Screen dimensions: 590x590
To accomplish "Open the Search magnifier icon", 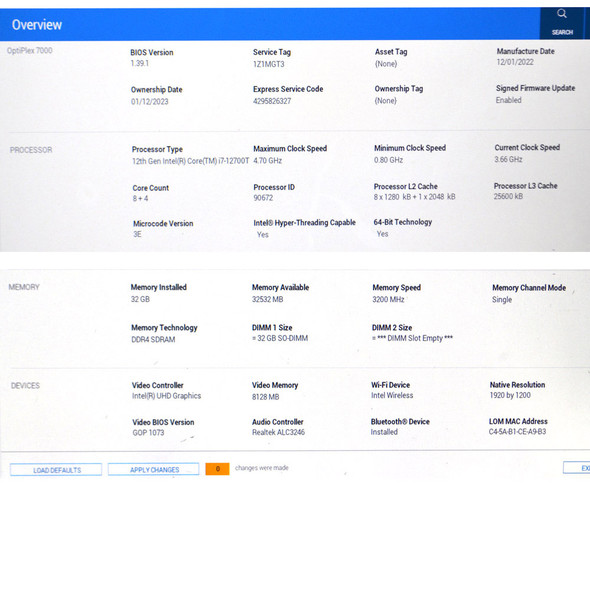I will pos(561,14).
